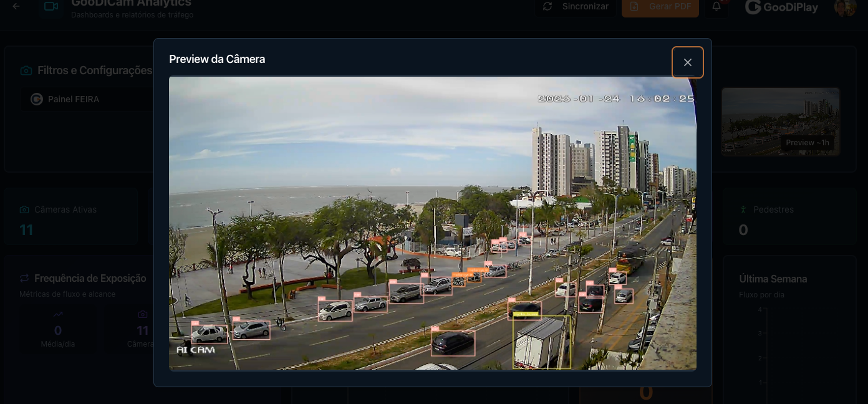The width and height of the screenshot is (868, 404).
Task: Click the pedestrian icon beside Pedestres
Action: coord(743,209)
